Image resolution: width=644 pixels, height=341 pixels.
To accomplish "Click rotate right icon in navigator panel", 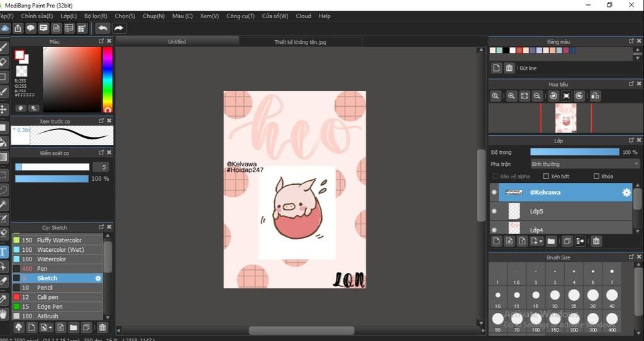I will pyautogui.click(x=579, y=96).
